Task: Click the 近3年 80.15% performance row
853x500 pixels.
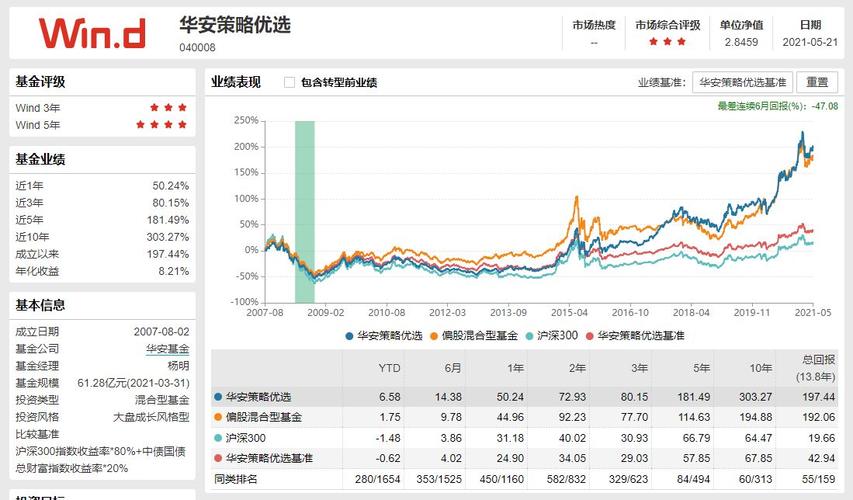Action: click(102, 203)
